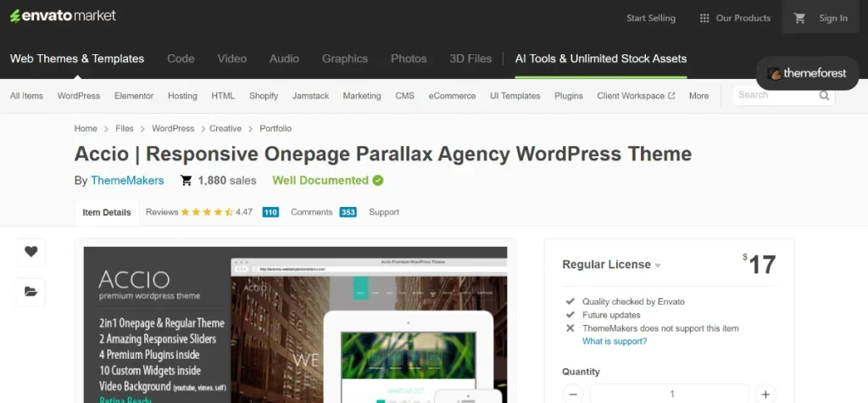Select Marketing in subnavigation
The image size is (868, 403).
pyautogui.click(x=362, y=96)
